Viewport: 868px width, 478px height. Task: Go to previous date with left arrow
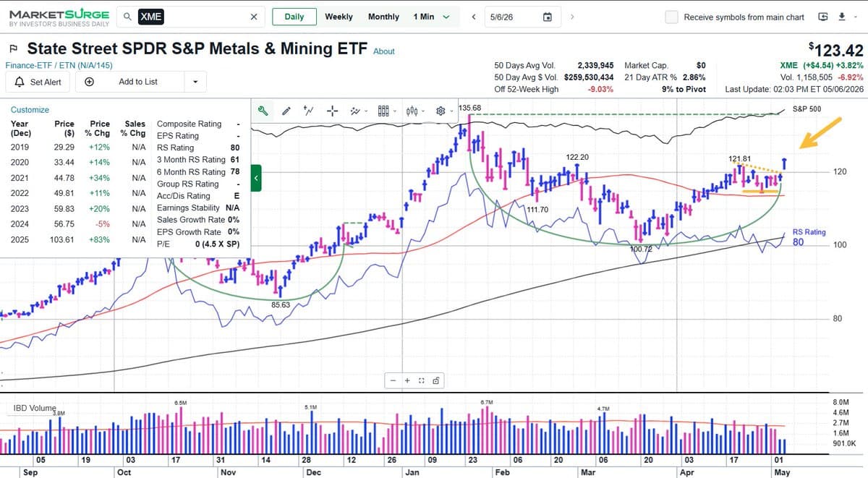pyautogui.click(x=473, y=17)
